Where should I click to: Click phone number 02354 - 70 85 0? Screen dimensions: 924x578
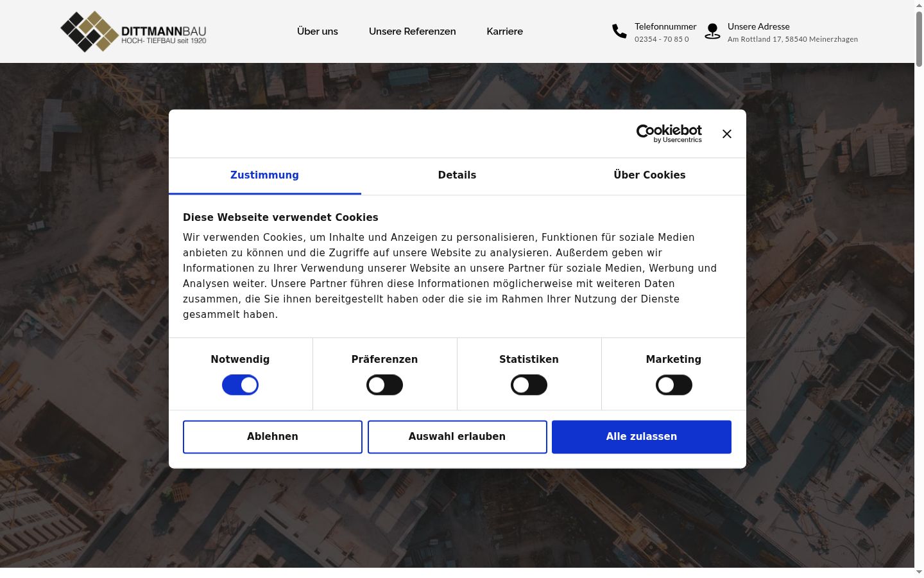coord(662,39)
